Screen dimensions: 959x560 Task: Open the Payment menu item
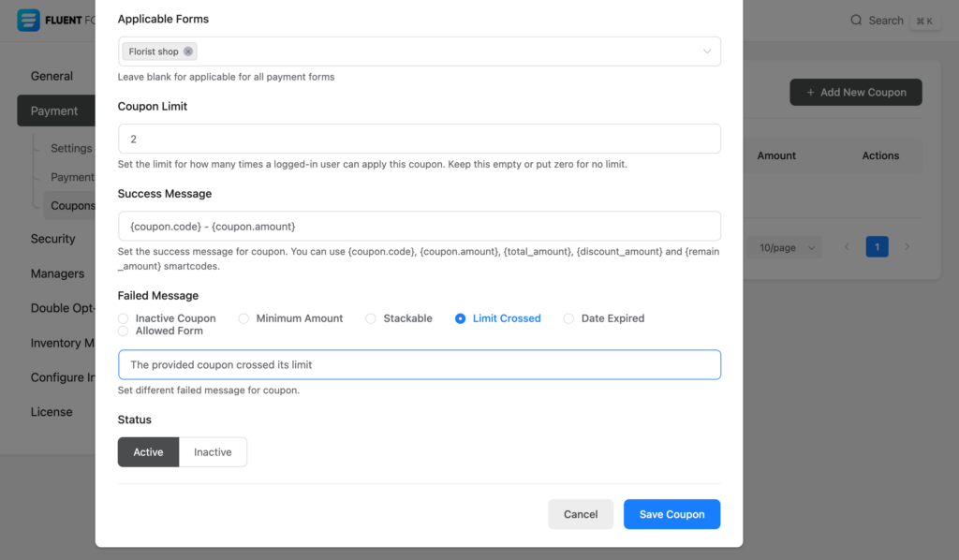tap(55, 111)
